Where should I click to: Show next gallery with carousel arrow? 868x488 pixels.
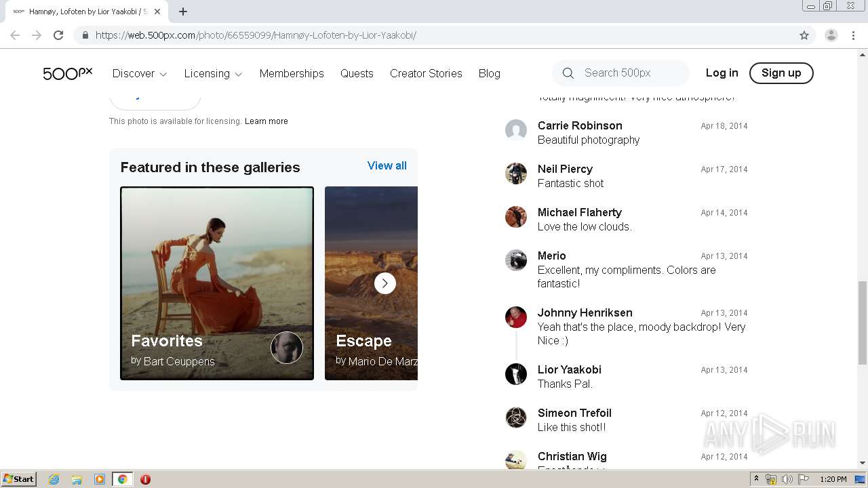click(x=385, y=283)
